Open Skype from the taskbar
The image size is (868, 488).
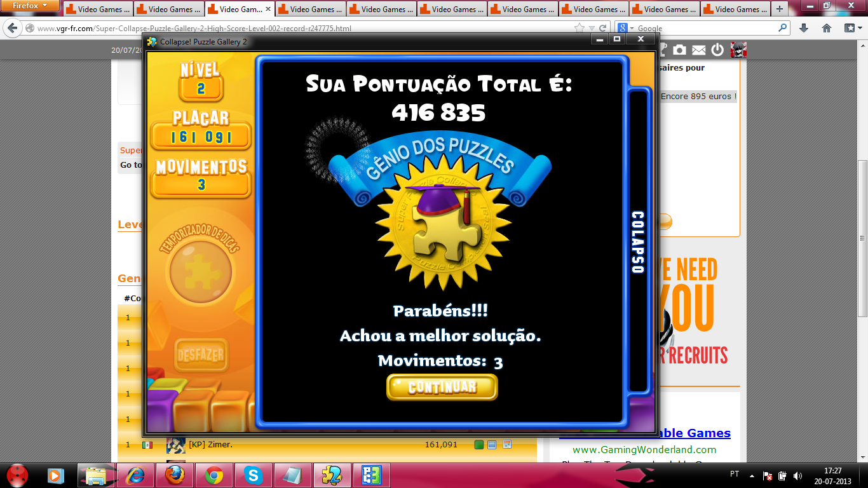pyautogui.click(x=253, y=475)
